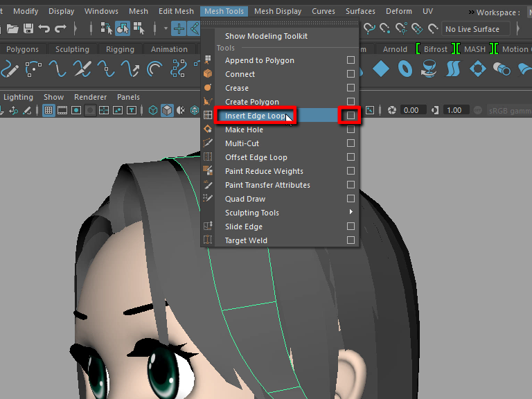Image resolution: width=532 pixels, height=399 pixels.
Task: Open the No Live Surface field dropdown
Action: (x=477, y=29)
